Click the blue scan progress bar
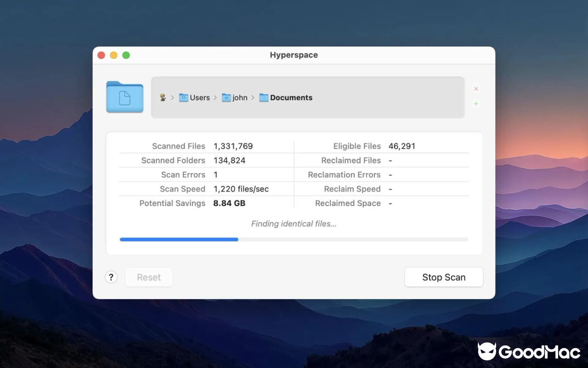Viewport: 588px width, 368px height. pos(294,239)
